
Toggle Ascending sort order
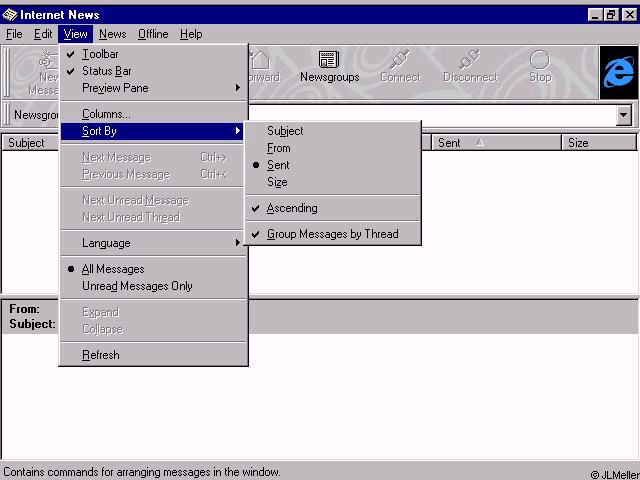click(x=333, y=208)
